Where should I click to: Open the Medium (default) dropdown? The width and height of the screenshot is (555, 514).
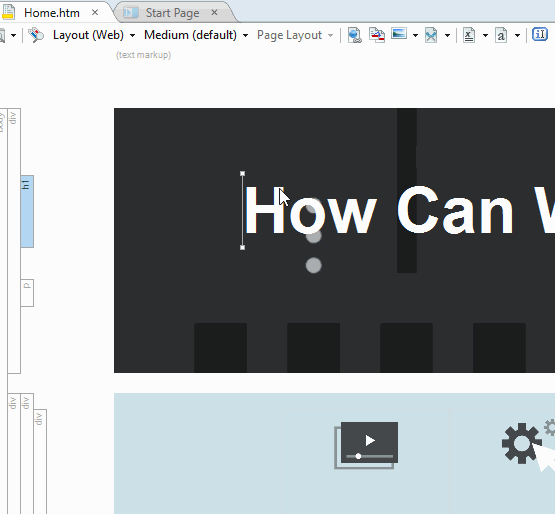[x=196, y=35]
